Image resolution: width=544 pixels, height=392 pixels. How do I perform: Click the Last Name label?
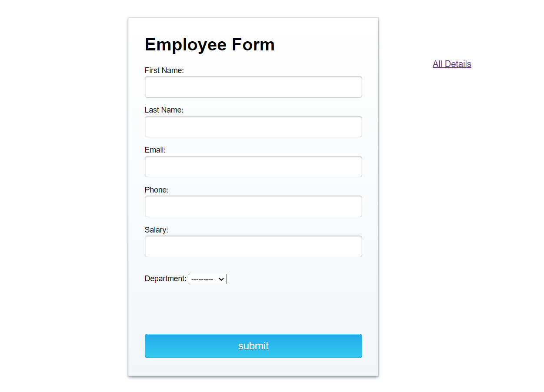tap(164, 110)
